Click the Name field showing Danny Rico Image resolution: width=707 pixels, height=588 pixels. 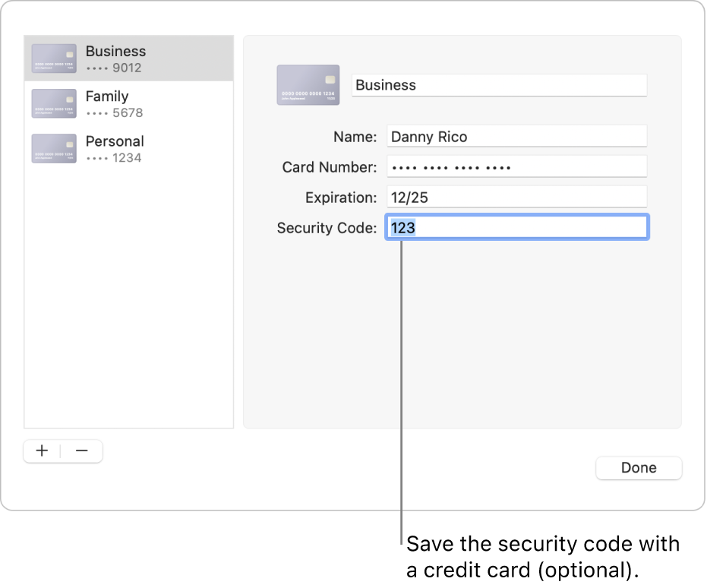click(516, 136)
